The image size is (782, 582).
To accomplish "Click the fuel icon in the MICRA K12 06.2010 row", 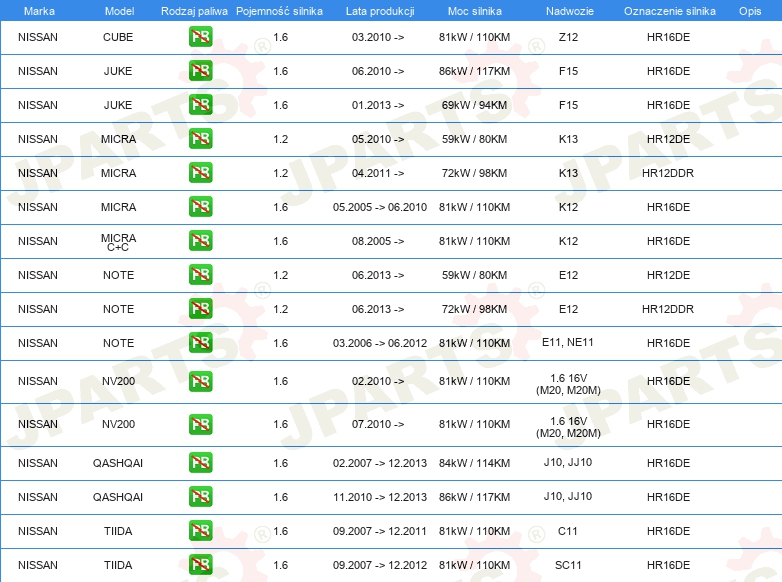I will [200, 206].
